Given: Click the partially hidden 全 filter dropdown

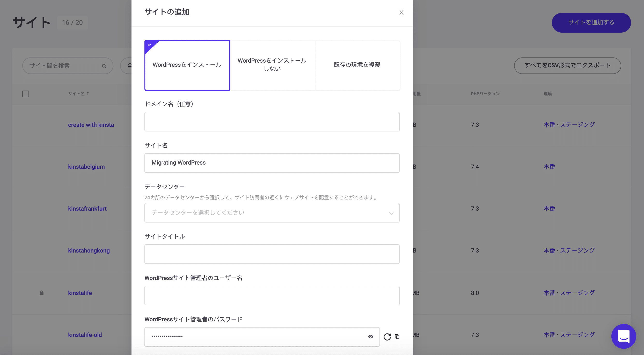Looking at the screenshot, I should (x=126, y=66).
